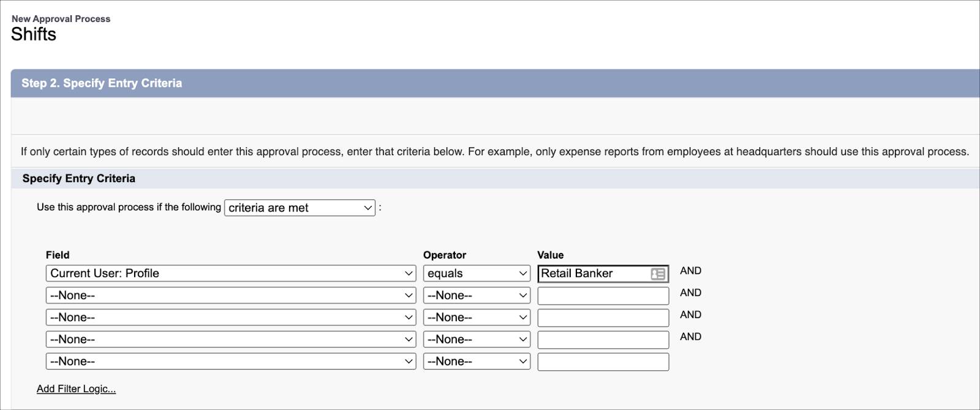Open lookup icon in Retail Banker value field
The width and height of the screenshot is (980, 410).
[x=658, y=274]
